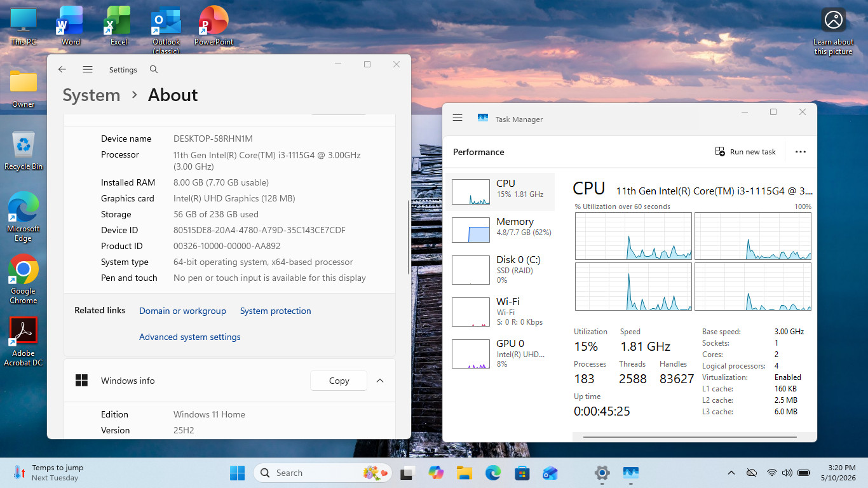
Task: Show hidden icons in system tray
Action: (x=731, y=473)
